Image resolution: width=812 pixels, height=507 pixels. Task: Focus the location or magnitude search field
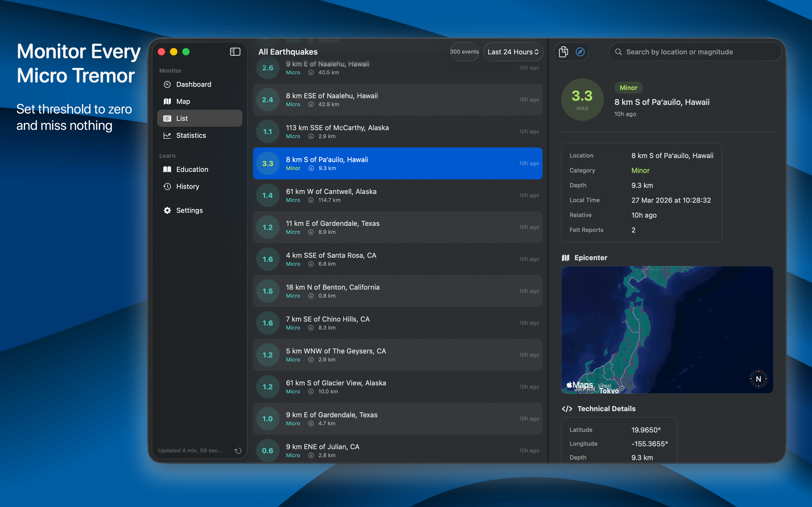694,52
